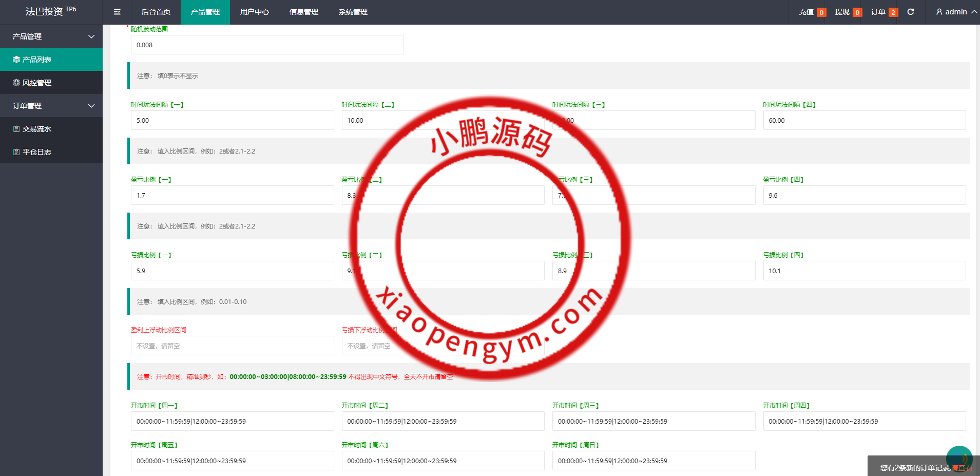Viewport: 980px width, 476px height.
Task: Expand the 订单管理 sidebar section
Action: point(51,105)
